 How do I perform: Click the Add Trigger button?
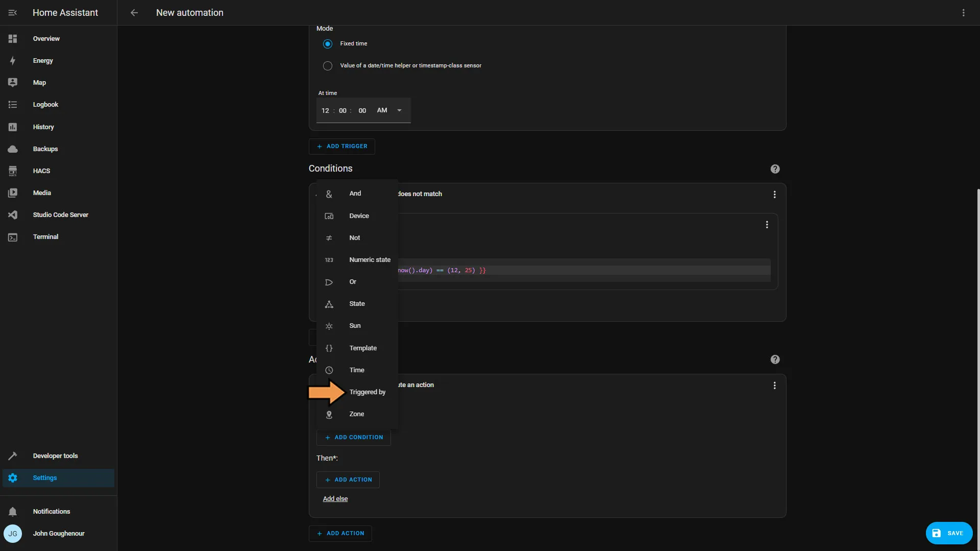341,147
